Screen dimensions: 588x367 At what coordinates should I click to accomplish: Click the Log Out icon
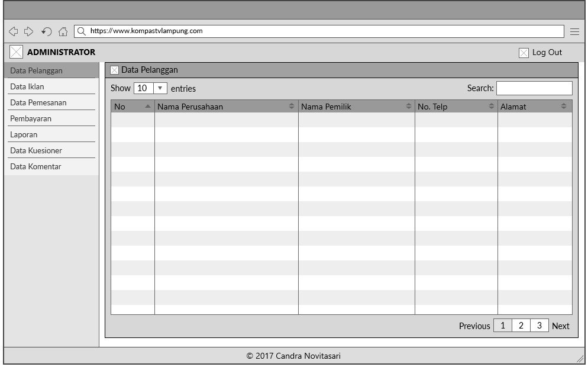pyautogui.click(x=524, y=53)
